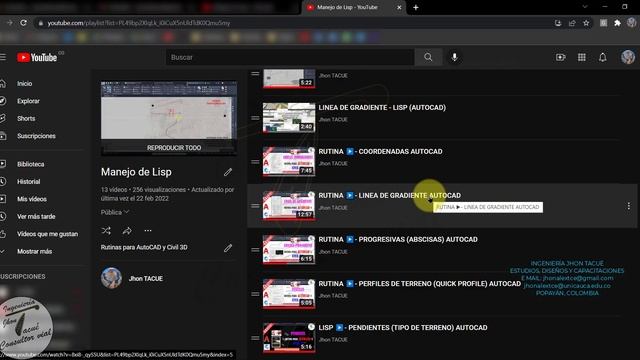Reload the browser page
Viewport: 640px width, 360px height.
[x=24, y=23]
